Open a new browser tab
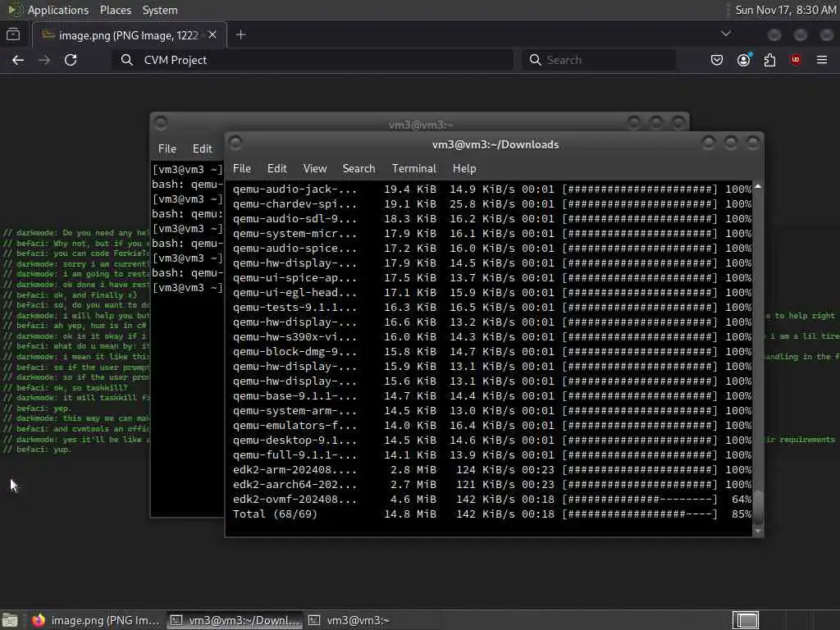 coord(241,34)
